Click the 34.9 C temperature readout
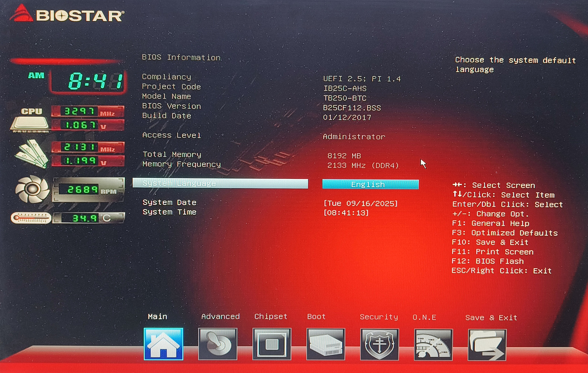Viewport: 588px width, 373px height. click(88, 218)
